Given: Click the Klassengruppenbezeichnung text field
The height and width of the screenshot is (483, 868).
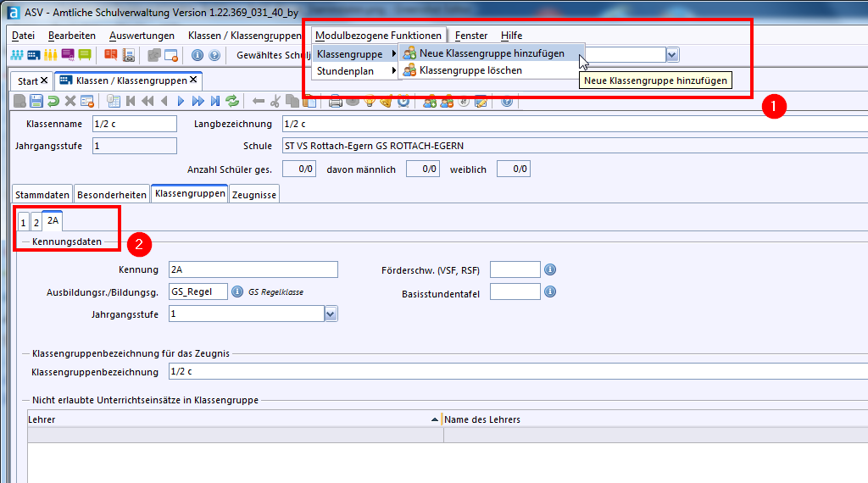Looking at the screenshot, I should pyautogui.click(x=518, y=371).
